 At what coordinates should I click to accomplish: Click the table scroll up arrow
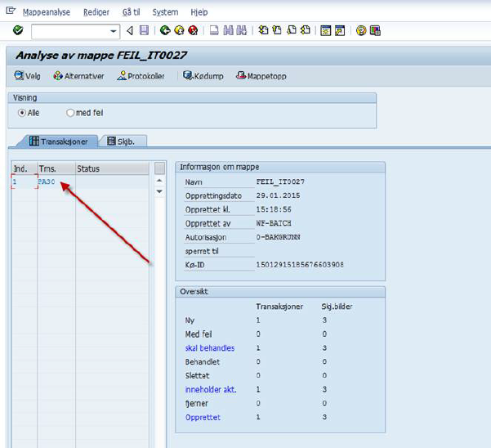tap(159, 181)
